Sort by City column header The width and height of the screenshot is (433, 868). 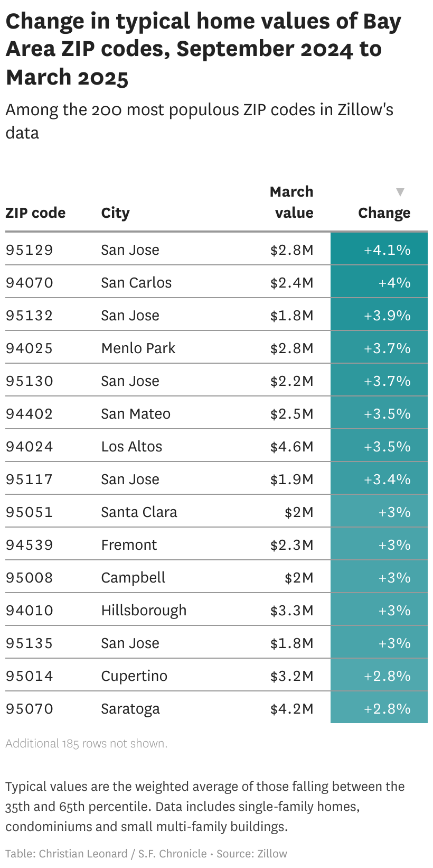[x=115, y=213]
